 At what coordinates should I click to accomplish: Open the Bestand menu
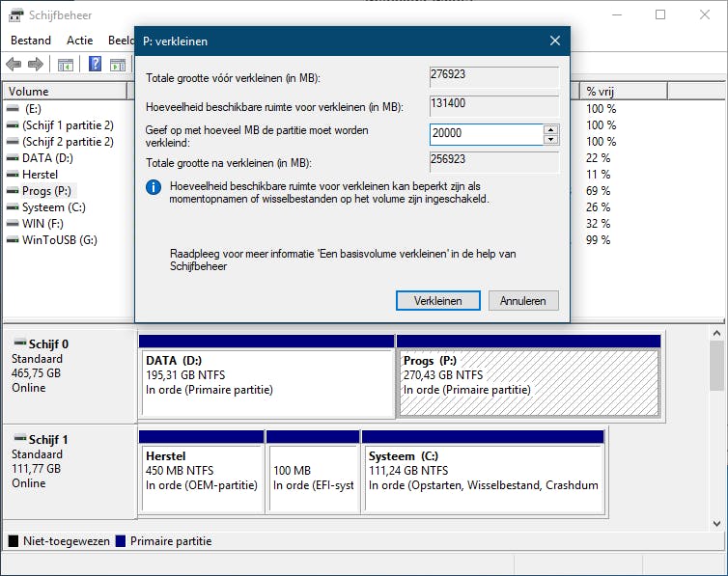(31, 41)
